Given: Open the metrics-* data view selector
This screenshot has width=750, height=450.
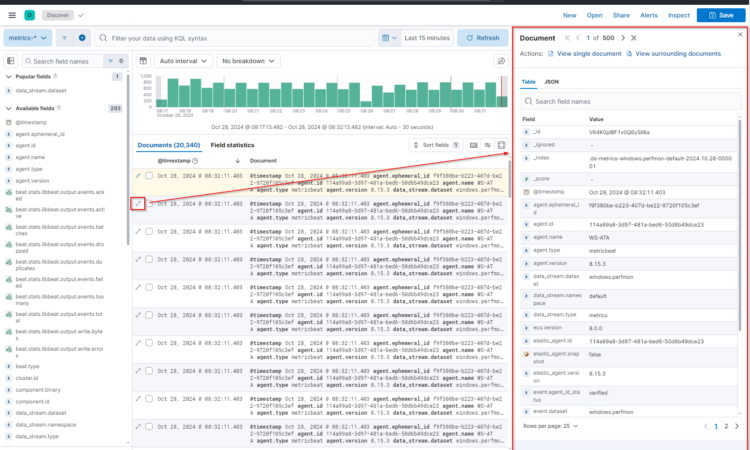Looking at the screenshot, I should [x=28, y=38].
